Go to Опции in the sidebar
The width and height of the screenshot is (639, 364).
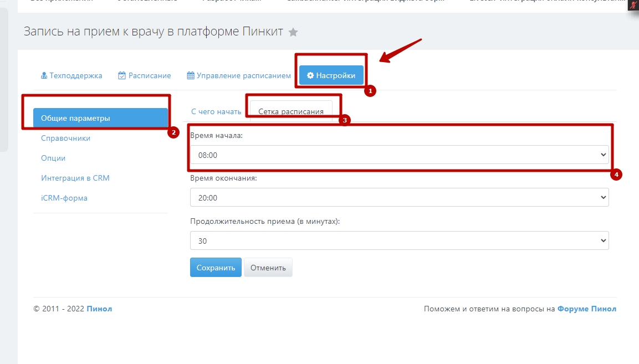tap(53, 158)
